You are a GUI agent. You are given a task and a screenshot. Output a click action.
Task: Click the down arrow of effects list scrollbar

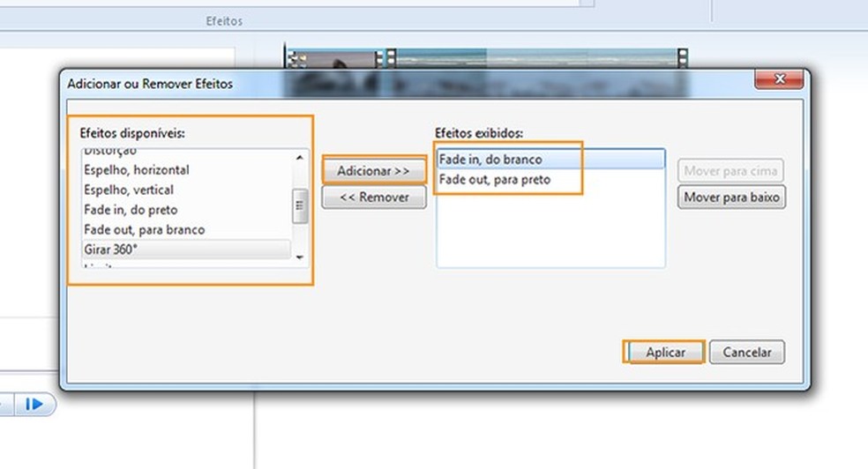[300, 257]
